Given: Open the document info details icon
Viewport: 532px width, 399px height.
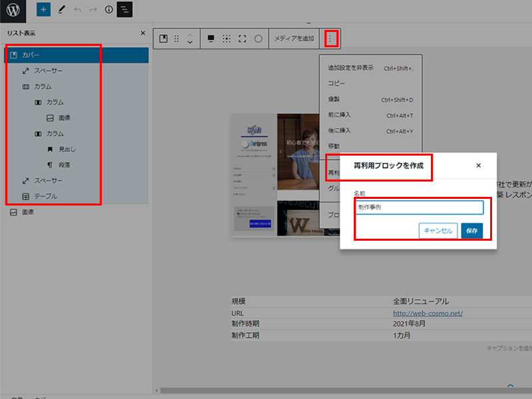Looking at the screenshot, I should [109, 10].
